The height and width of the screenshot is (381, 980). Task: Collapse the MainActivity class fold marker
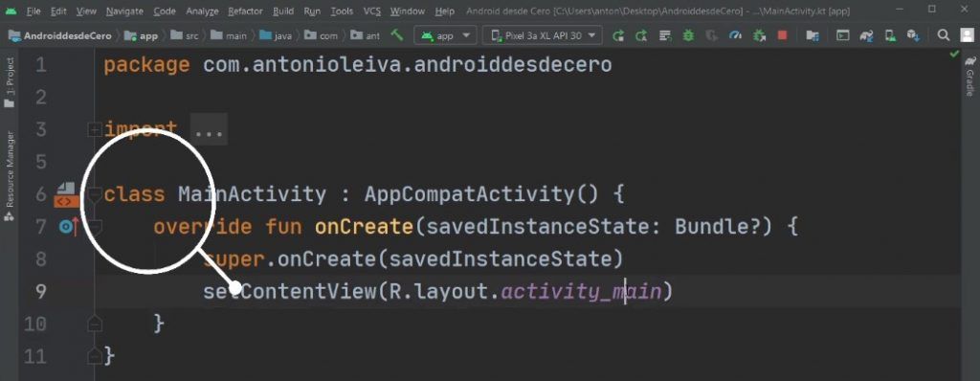click(x=95, y=194)
